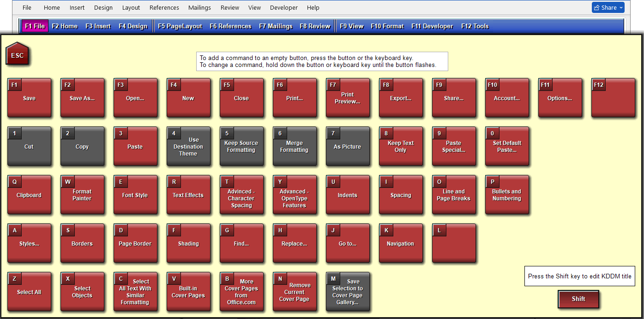Click the Set Default Paste... button
The height and width of the screenshot is (319, 644).
pyautogui.click(x=507, y=146)
